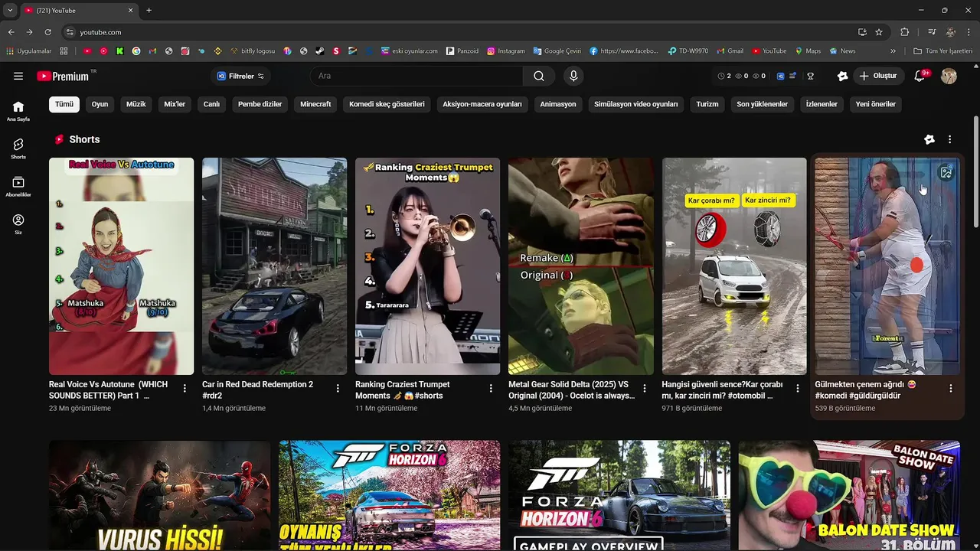
Task: Open the tab search dropdown arrow
Action: pos(10,11)
